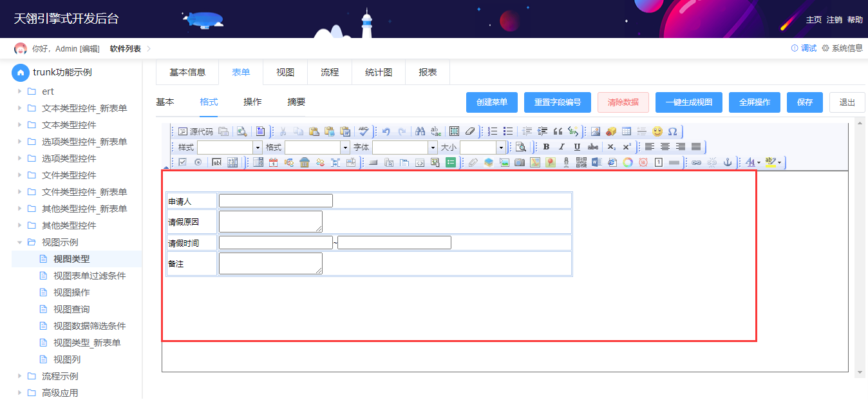Insert a radio button control

198,162
